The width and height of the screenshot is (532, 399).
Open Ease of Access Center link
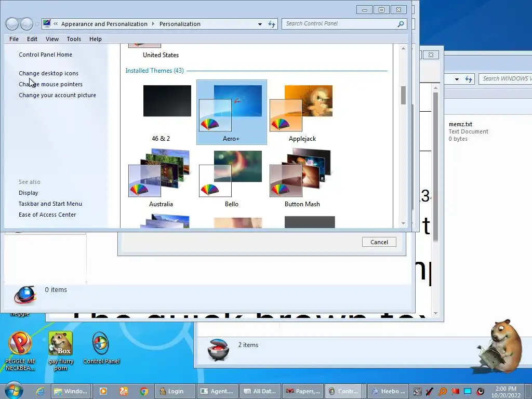point(47,215)
